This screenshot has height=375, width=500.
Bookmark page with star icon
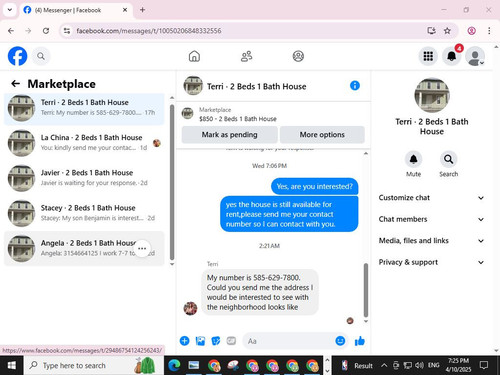(x=447, y=31)
